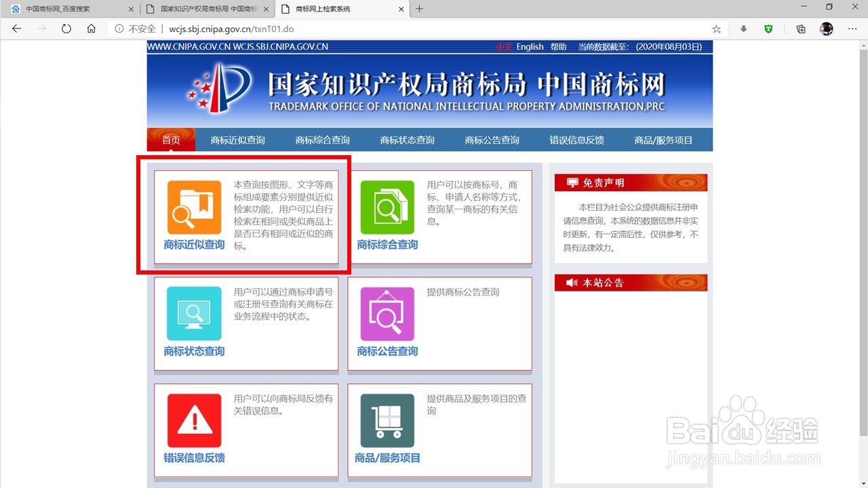Open 错误信息反馈 in the navigation bar
Screen dimensions: 868x488
(577, 140)
